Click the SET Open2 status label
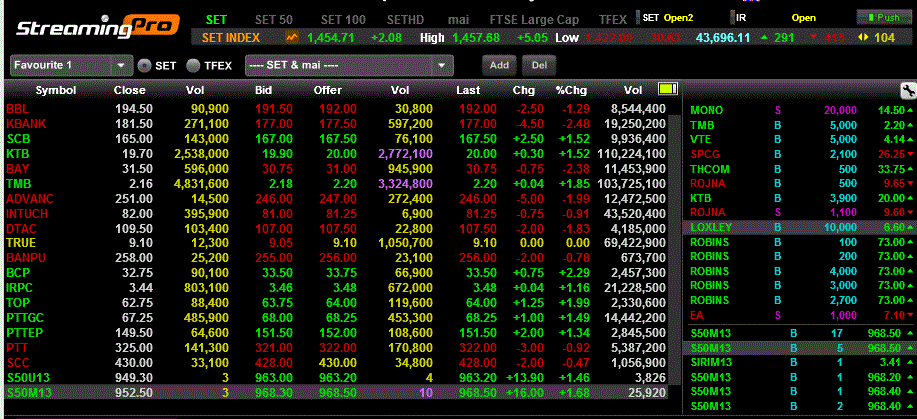Viewport: 917px width, 419px height. tap(667, 18)
